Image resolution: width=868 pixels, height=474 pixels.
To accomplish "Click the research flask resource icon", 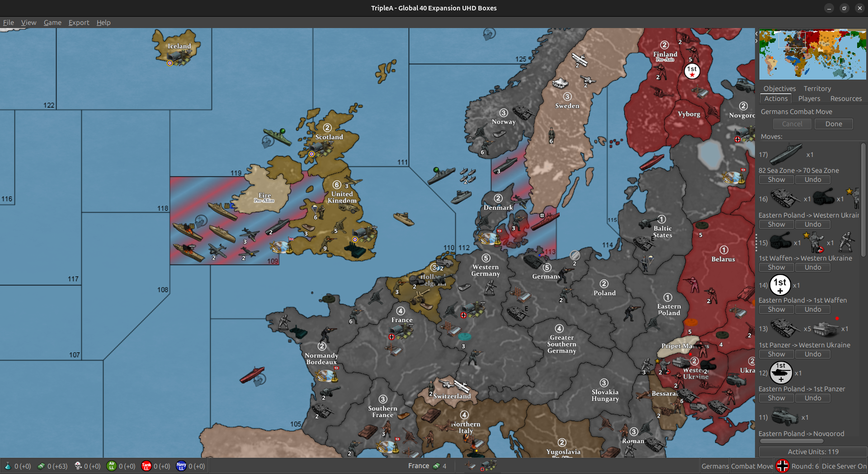I will tap(8, 466).
